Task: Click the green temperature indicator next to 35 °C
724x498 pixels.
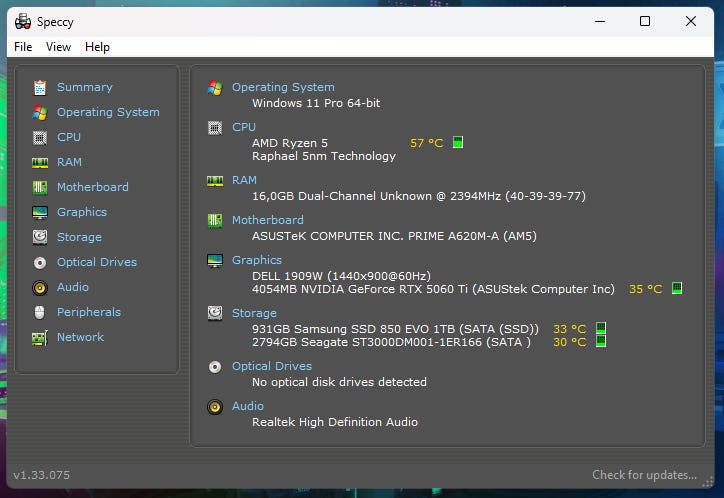Action: pos(677,288)
